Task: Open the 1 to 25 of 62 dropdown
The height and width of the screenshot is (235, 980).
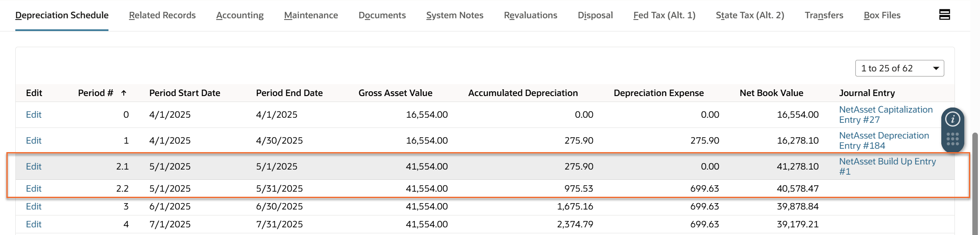Action: point(899,68)
